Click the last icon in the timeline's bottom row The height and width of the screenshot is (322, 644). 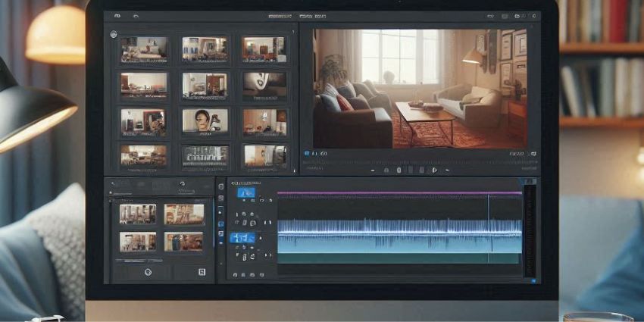tap(262, 275)
